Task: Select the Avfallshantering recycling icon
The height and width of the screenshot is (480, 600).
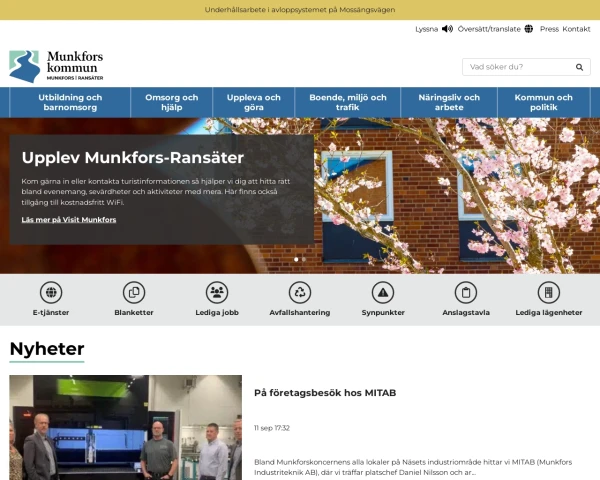Action: click(x=300, y=292)
